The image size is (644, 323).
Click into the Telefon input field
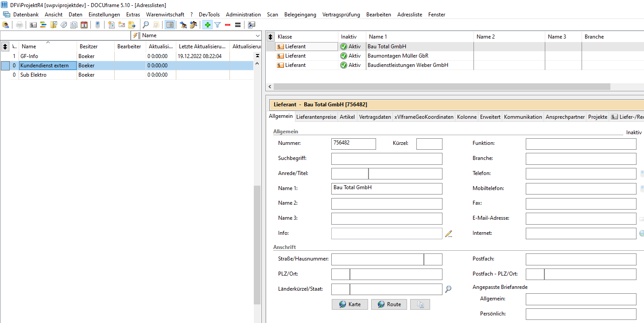(581, 174)
